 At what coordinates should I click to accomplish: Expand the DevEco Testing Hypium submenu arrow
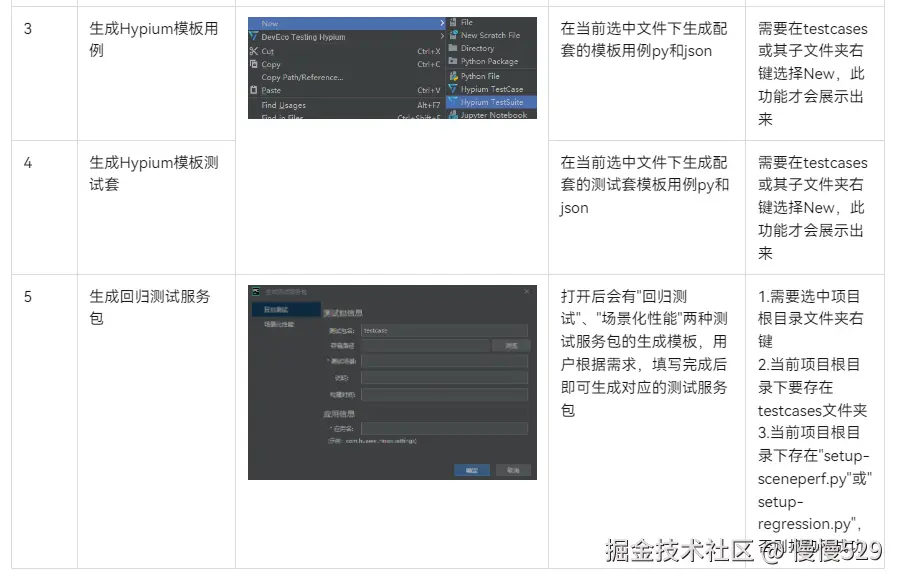(x=442, y=37)
